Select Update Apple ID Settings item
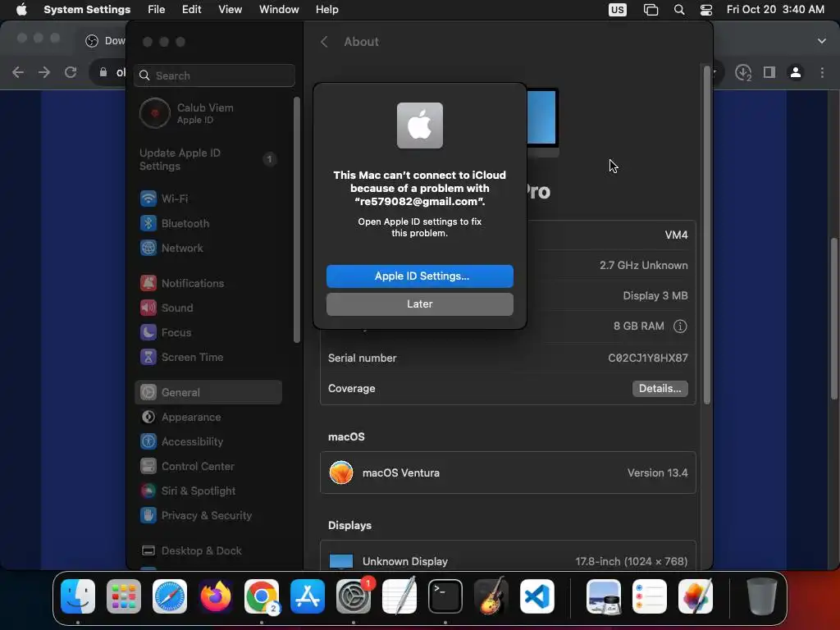This screenshot has height=630, width=840. point(208,160)
